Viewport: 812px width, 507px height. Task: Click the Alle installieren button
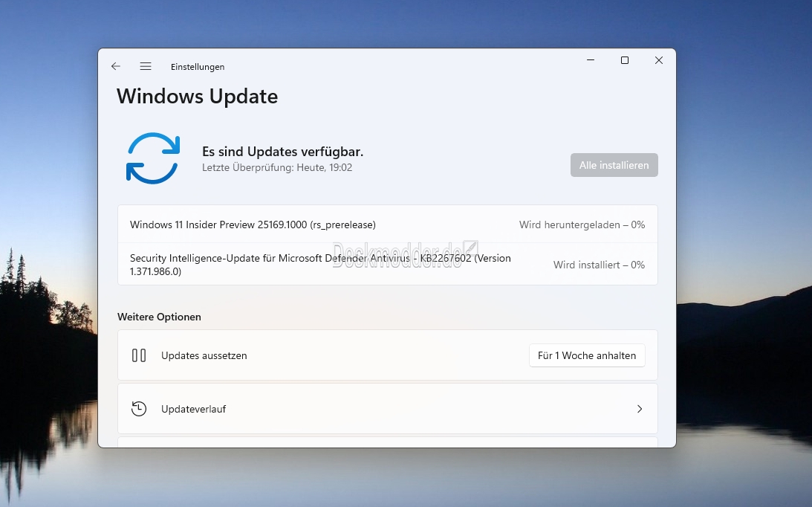coord(614,165)
